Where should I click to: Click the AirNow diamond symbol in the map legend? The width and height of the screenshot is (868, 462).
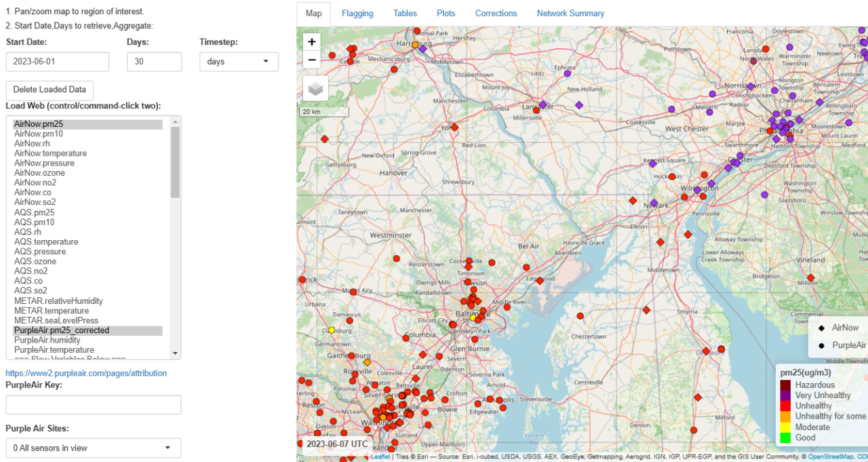pyautogui.click(x=823, y=328)
